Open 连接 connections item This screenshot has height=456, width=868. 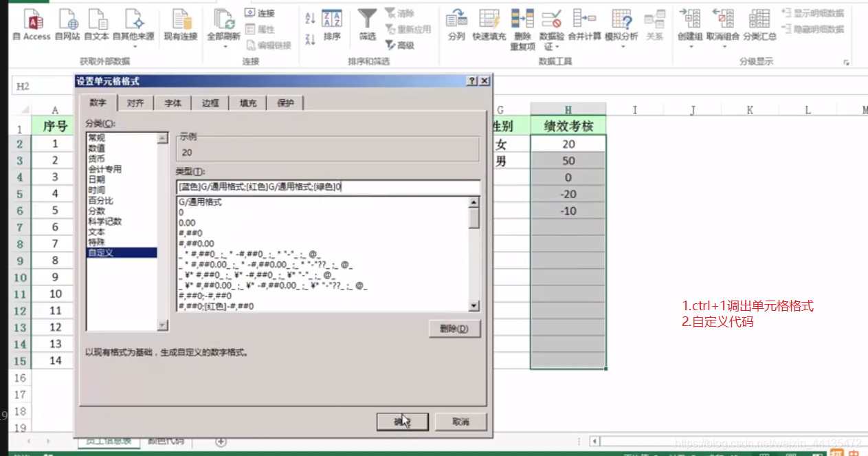pos(260,13)
